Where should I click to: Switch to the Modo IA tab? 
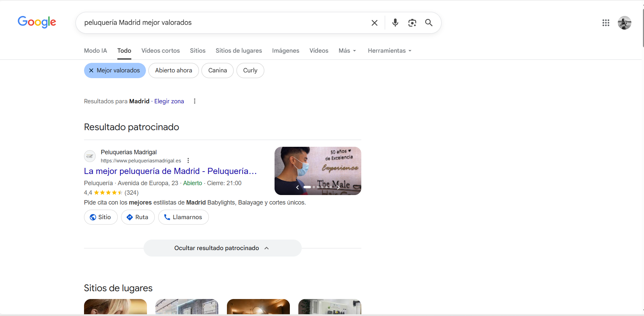pyautogui.click(x=95, y=51)
